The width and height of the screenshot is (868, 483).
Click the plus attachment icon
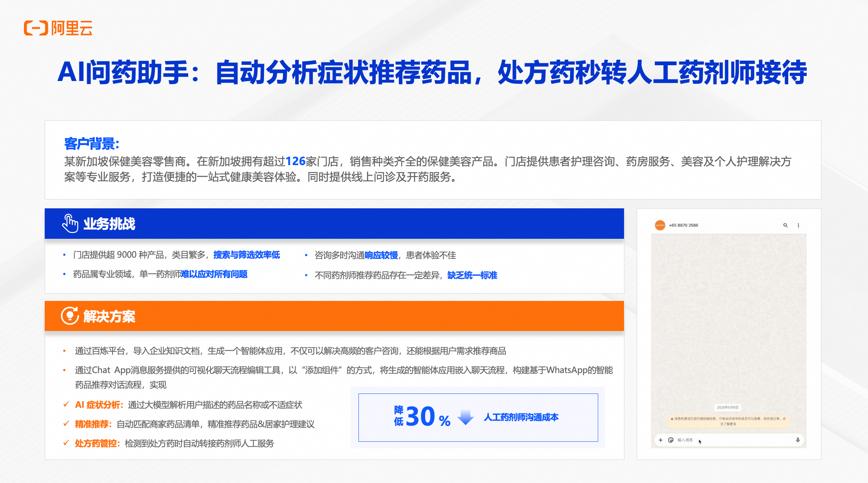pyautogui.click(x=661, y=440)
